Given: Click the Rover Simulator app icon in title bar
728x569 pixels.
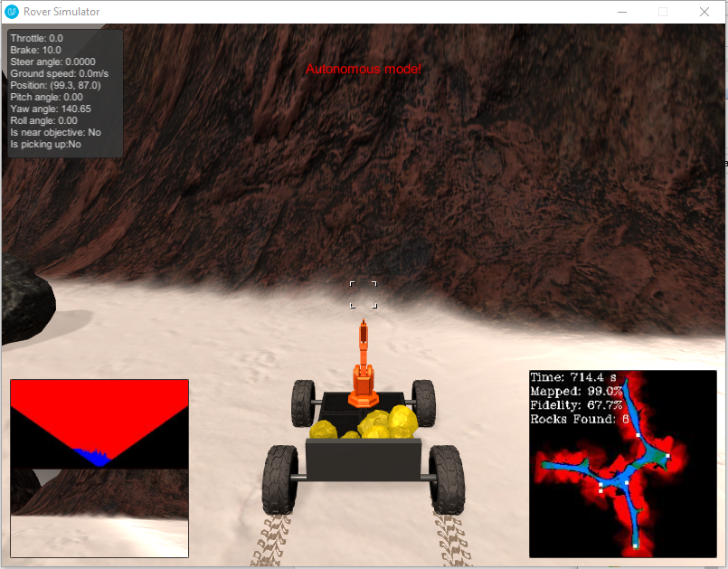Looking at the screenshot, I should coord(12,12).
